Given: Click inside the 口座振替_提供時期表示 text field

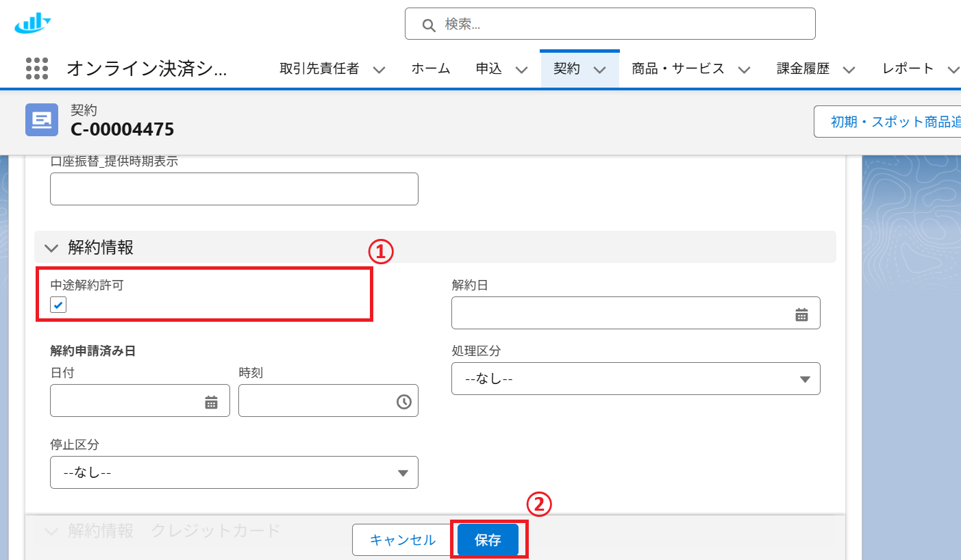Looking at the screenshot, I should click(x=234, y=189).
